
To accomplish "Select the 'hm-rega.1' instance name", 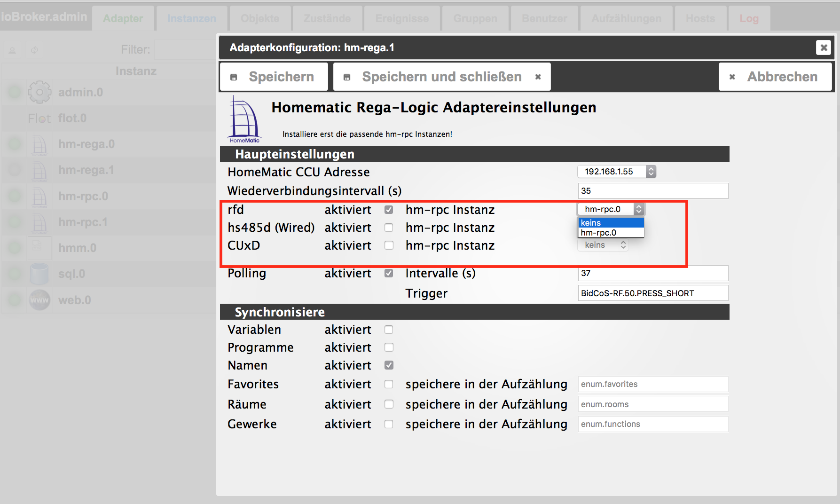I will pos(86,170).
